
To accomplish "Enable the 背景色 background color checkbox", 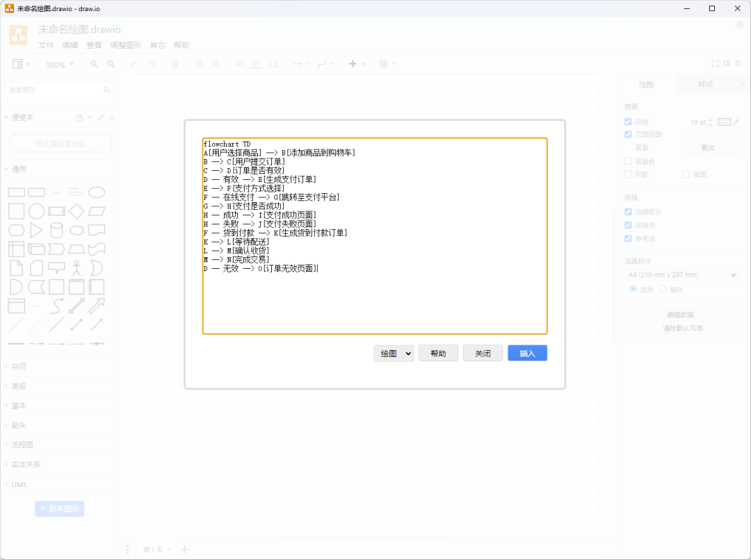I will pos(628,161).
